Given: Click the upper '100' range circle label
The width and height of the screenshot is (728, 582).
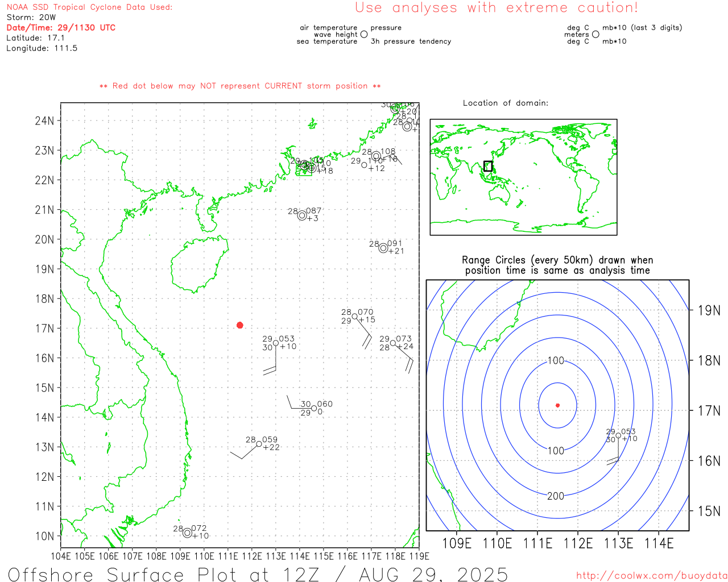Looking at the screenshot, I should (x=556, y=360).
